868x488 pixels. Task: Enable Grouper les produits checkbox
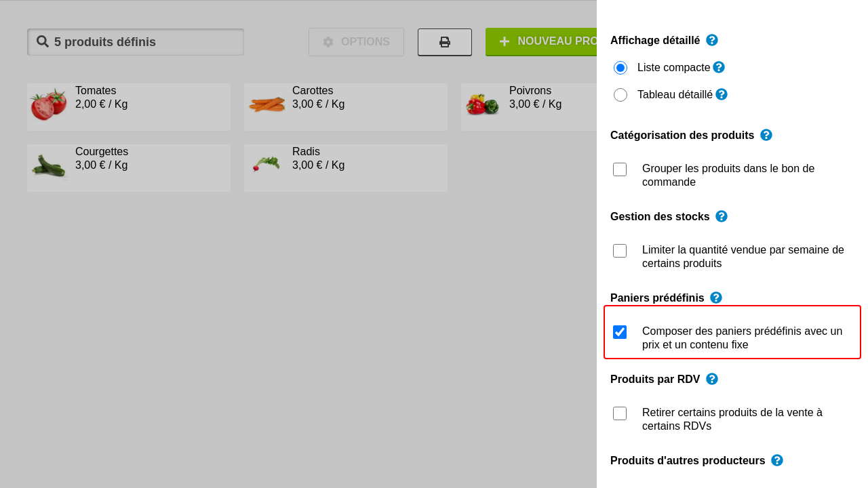click(x=620, y=169)
